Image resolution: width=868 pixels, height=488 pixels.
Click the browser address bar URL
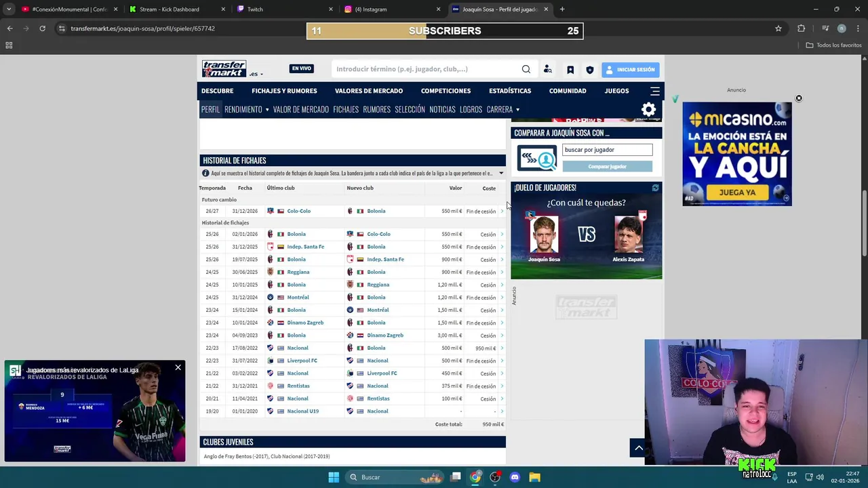[142, 28]
